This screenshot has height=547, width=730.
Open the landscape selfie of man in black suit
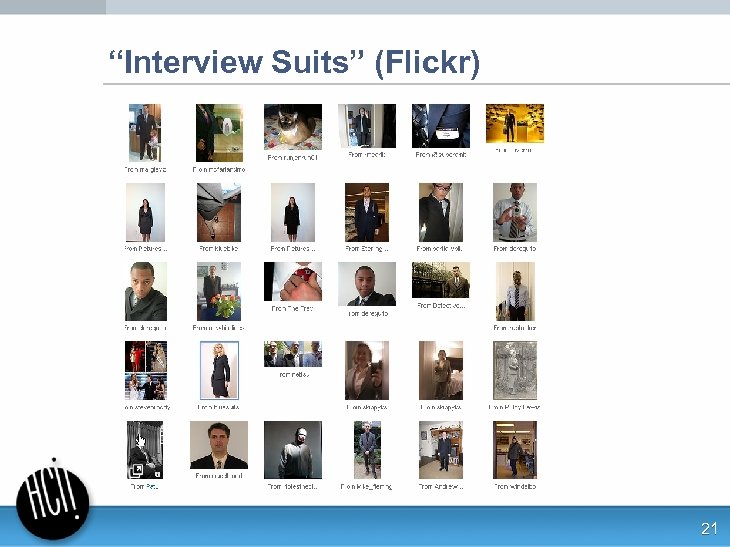tap(367, 284)
